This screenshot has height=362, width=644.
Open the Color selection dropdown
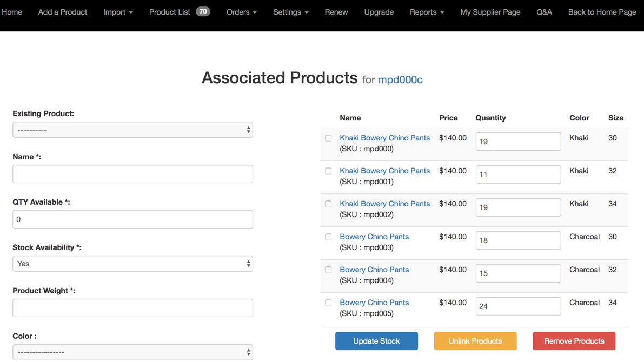click(x=132, y=352)
